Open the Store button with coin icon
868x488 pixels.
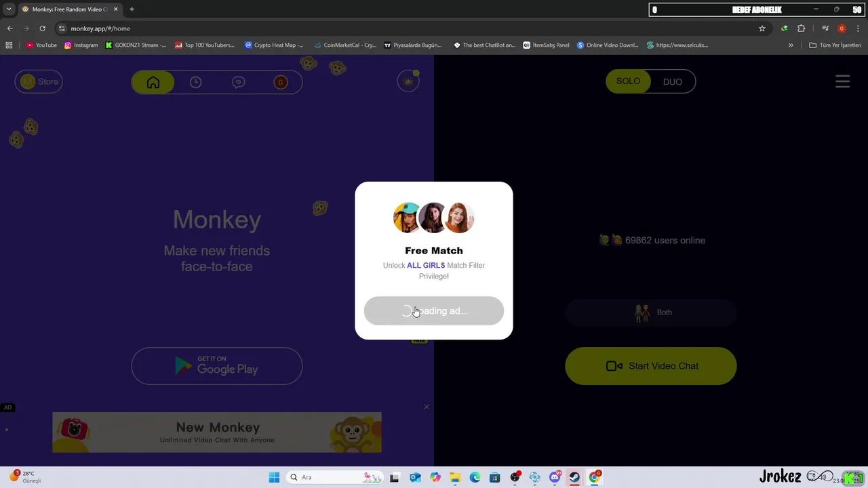[x=39, y=81]
